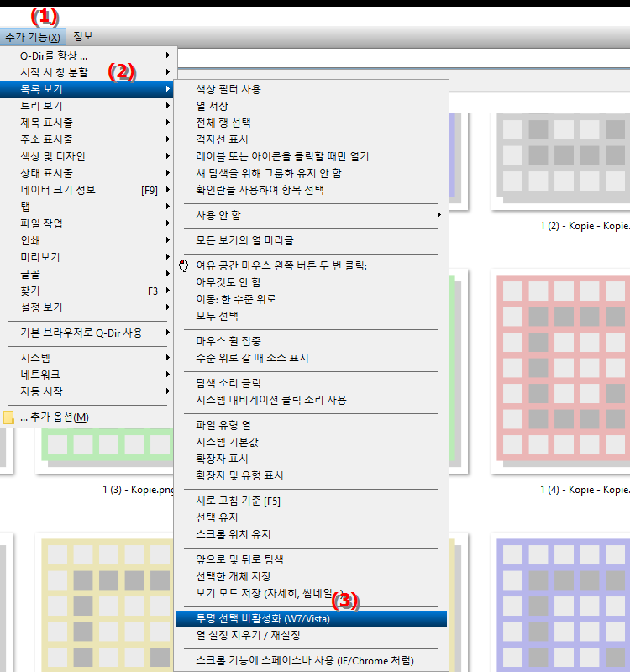Toggle 선택한 개체 저장 option
The width and height of the screenshot is (630, 672).
[311, 576]
